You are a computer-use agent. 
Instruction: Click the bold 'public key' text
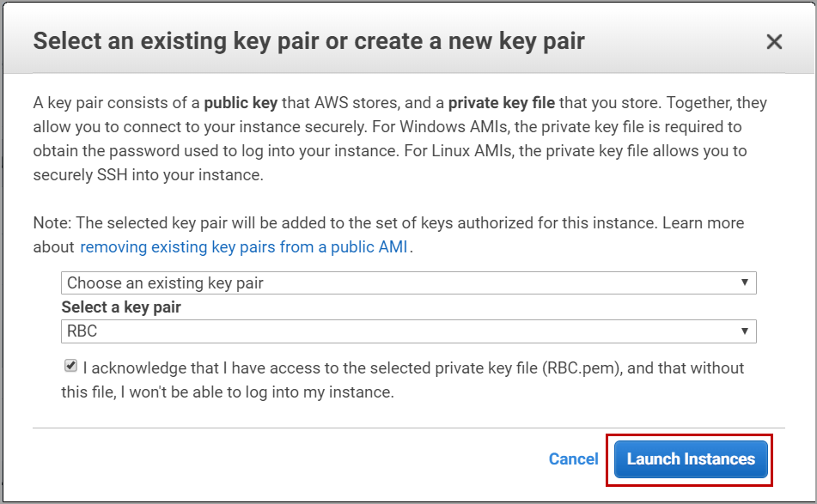[240, 103]
